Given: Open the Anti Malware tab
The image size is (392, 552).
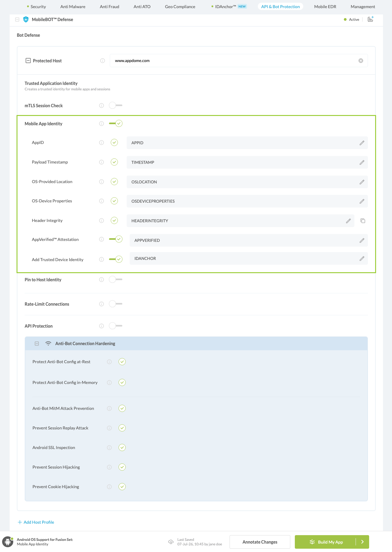Looking at the screenshot, I should [73, 7].
